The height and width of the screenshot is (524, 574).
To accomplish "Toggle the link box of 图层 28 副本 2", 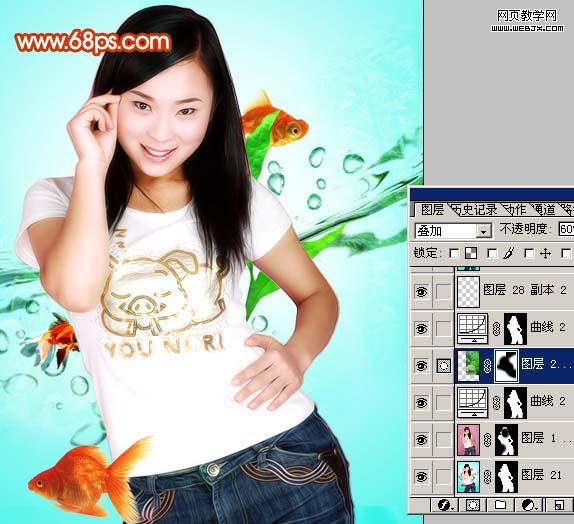I will pyautogui.click(x=444, y=292).
